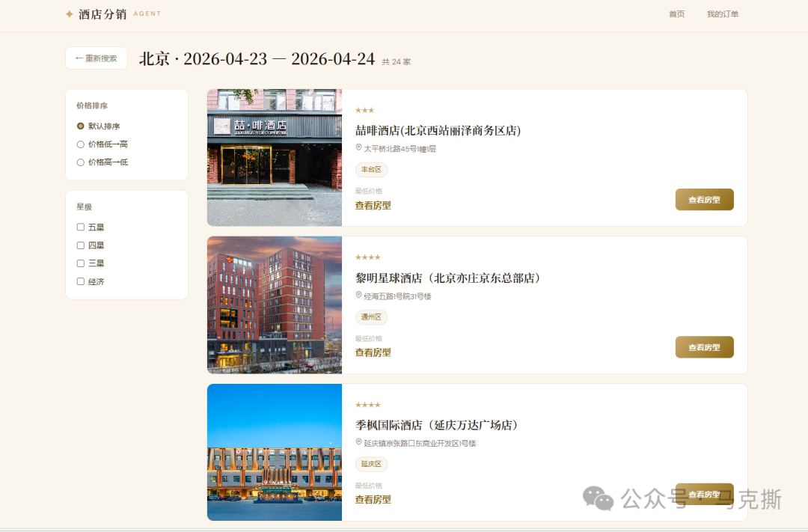The height and width of the screenshot is (532, 808).
Task: Open the 我的订单 menu item
Action: (x=722, y=13)
